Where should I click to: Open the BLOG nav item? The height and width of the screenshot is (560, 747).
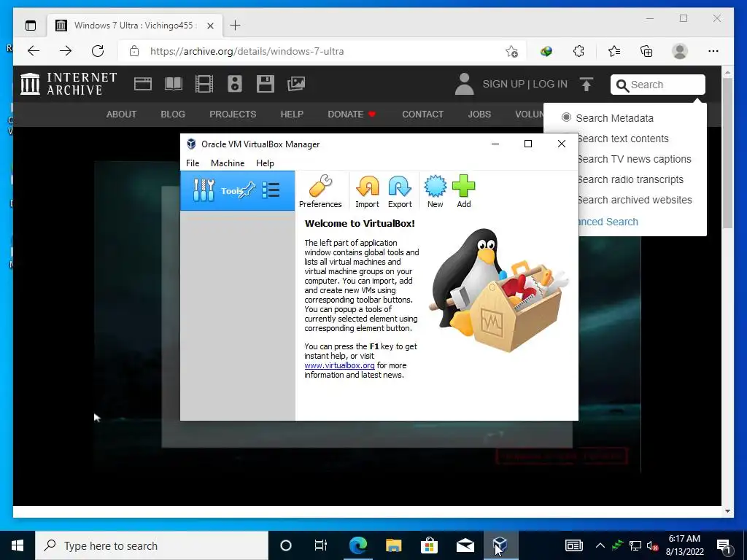(172, 114)
